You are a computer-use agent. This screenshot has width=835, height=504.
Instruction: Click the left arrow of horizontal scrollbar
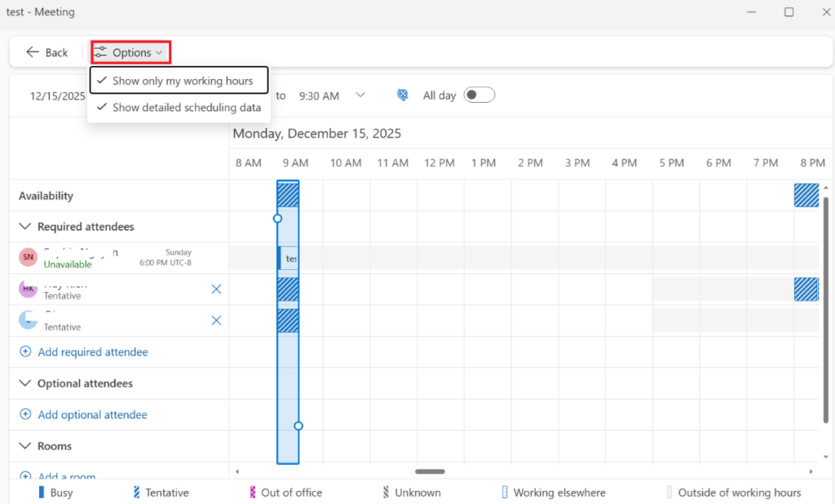[x=237, y=471]
